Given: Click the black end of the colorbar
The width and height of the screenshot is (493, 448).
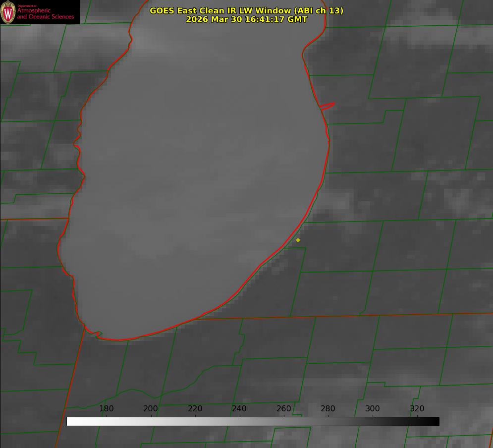Looking at the screenshot, I should tap(434, 421).
